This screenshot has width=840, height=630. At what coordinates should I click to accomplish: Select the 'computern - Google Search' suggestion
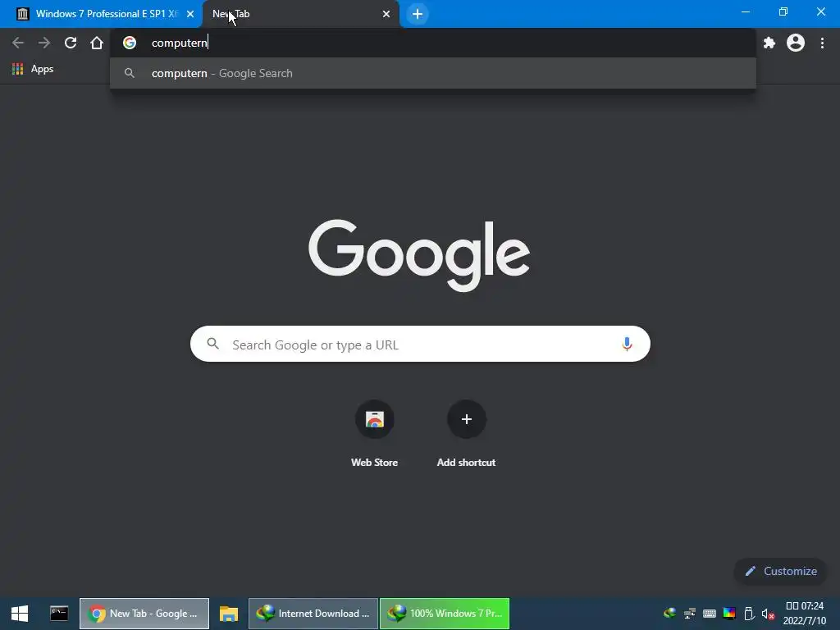click(x=433, y=73)
